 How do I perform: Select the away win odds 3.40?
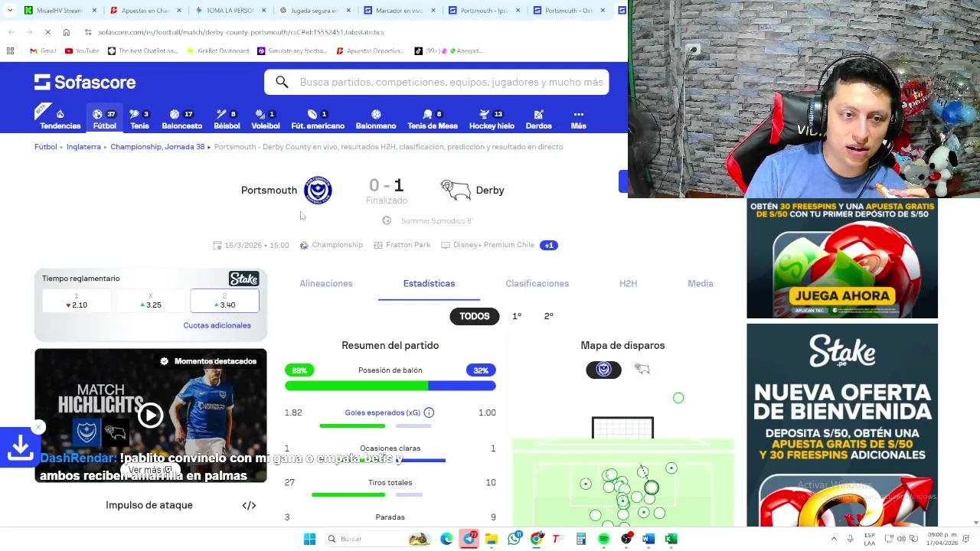click(224, 301)
